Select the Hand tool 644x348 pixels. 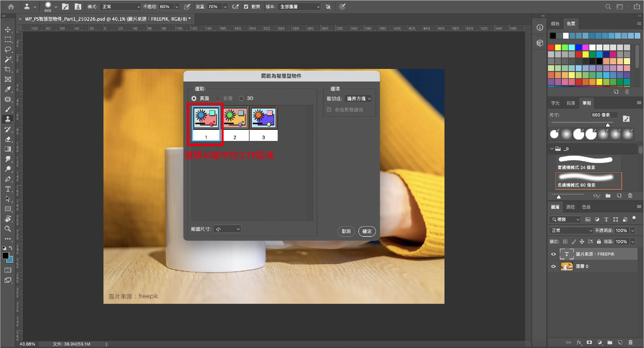8,219
